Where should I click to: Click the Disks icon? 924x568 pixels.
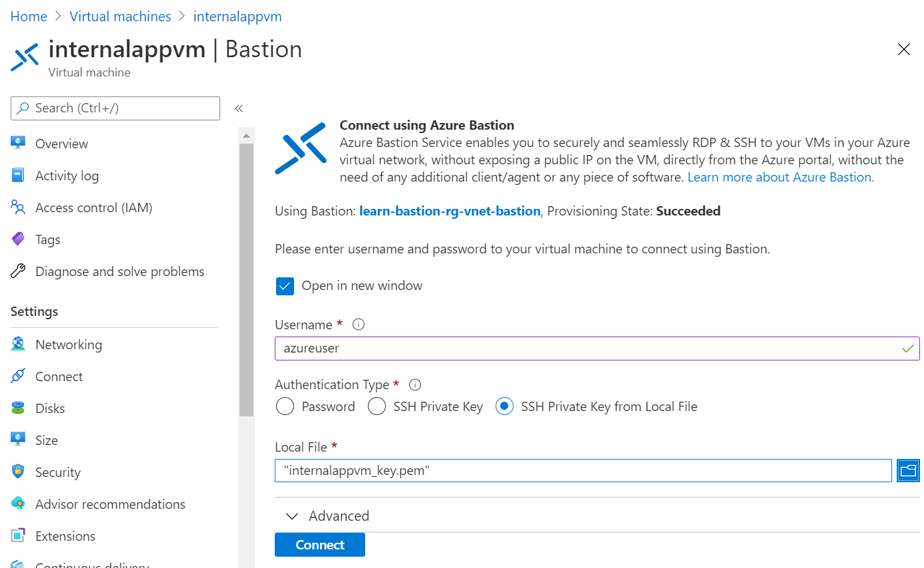coord(18,408)
